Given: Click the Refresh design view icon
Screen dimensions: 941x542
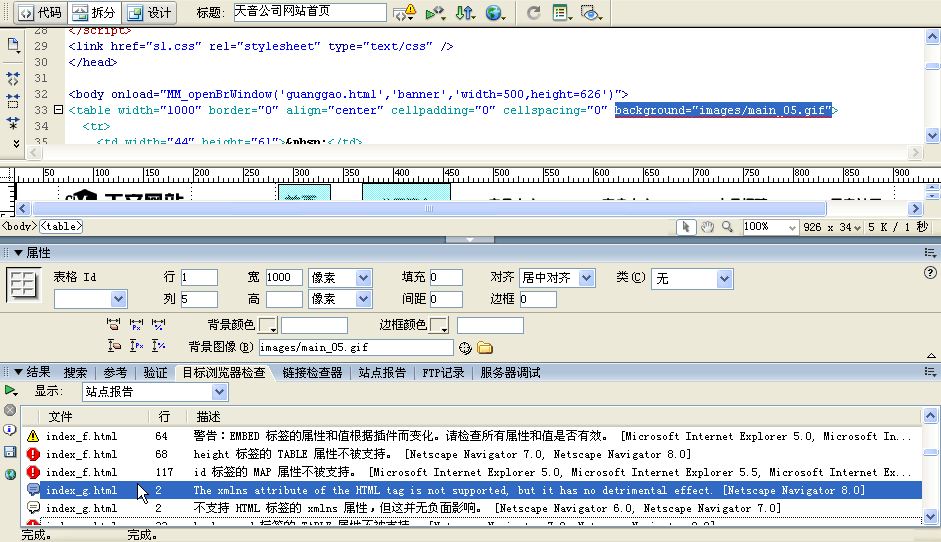Looking at the screenshot, I should [533, 13].
